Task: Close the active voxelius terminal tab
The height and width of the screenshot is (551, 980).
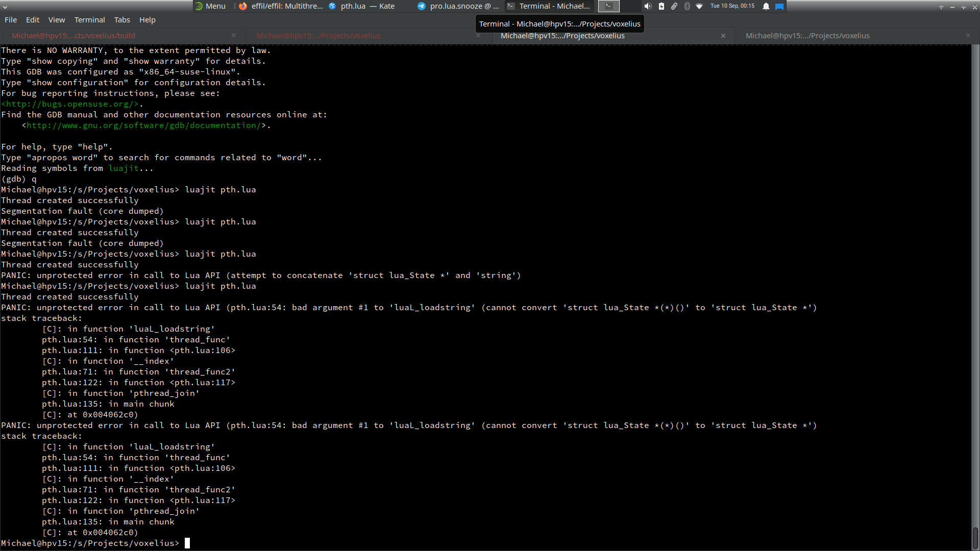Action: pos(723,36)
